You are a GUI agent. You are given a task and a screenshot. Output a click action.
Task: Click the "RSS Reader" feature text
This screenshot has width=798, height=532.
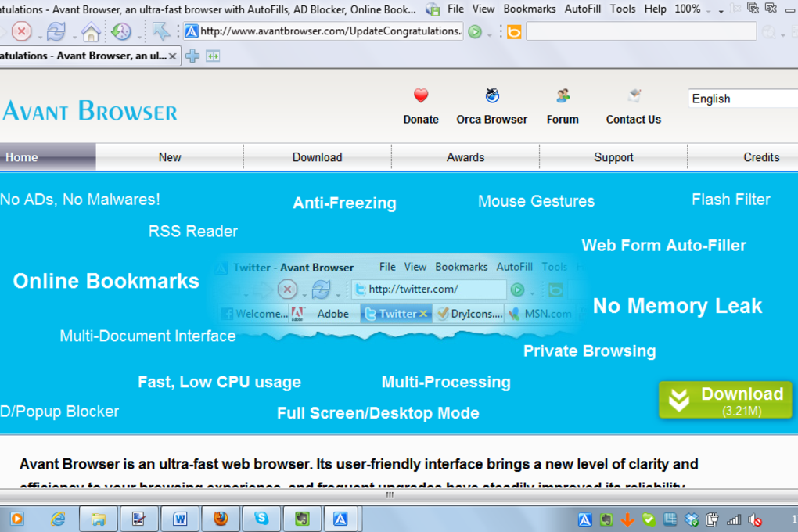click(193, 232)
